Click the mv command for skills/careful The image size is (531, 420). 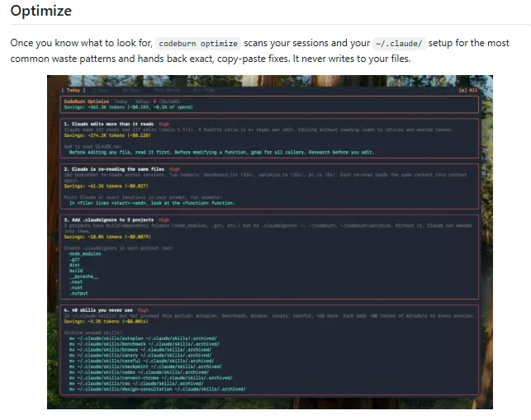tap(141, 361)
